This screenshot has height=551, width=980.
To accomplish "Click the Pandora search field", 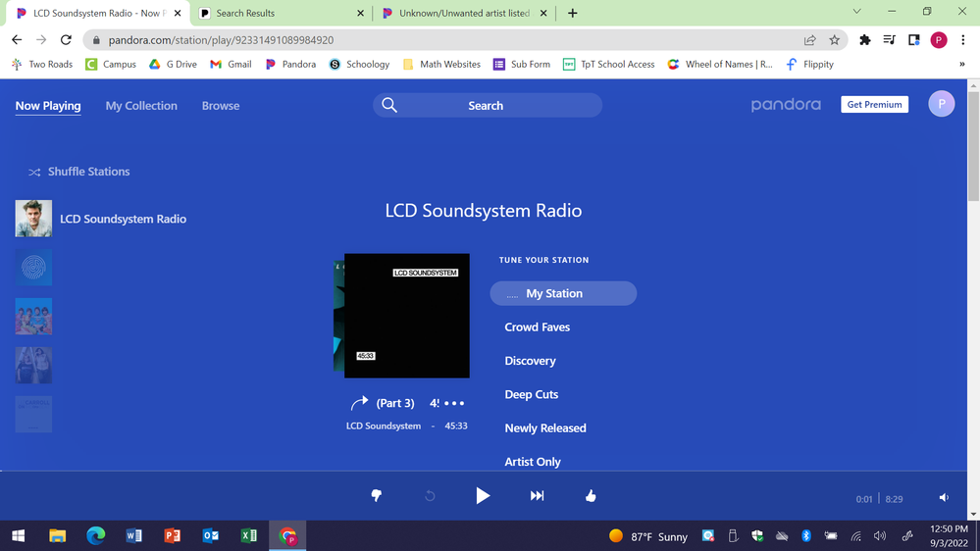I will [x=488, y=106].
